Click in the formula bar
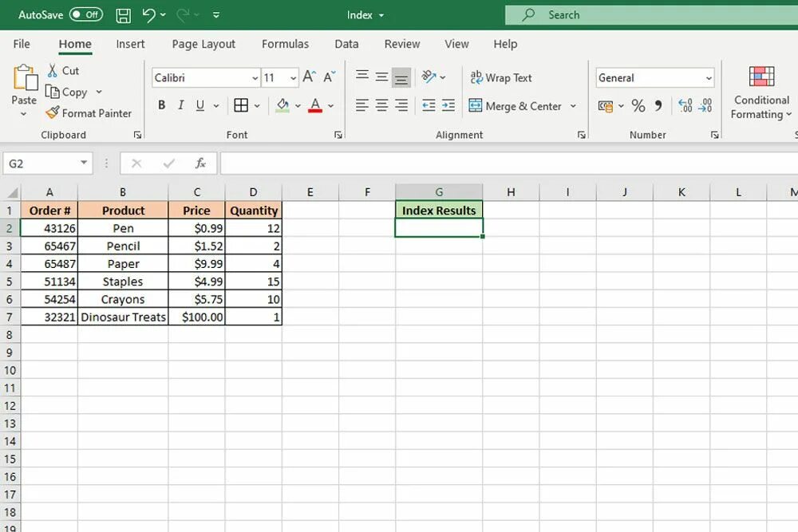 (x=509, y=164)
